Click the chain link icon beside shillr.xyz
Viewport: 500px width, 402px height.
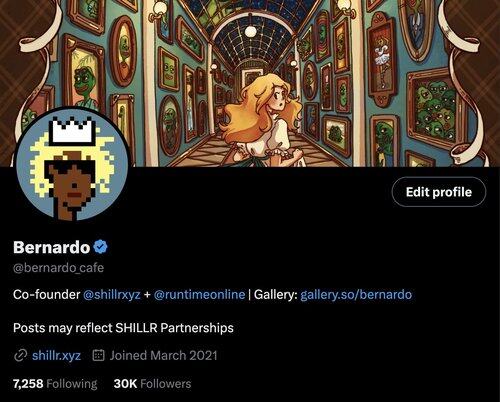tap(21, 355)
